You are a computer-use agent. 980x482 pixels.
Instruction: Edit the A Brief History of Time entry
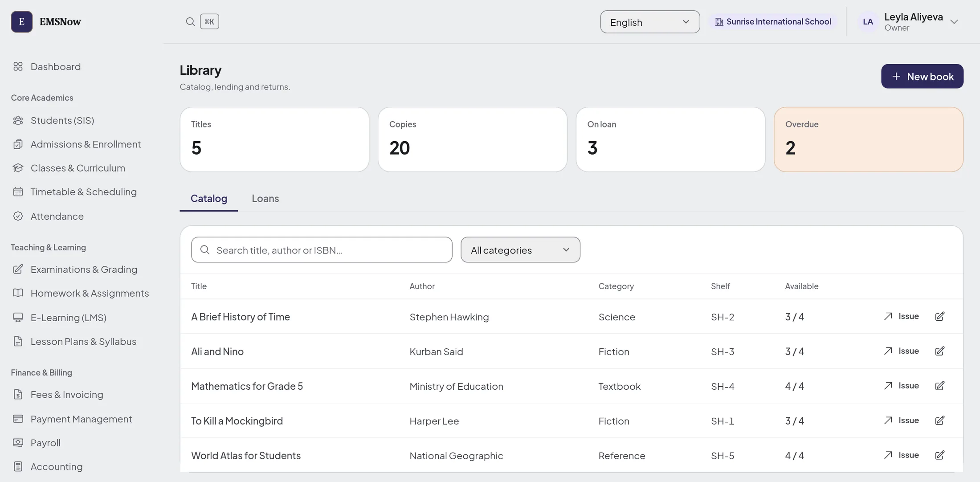pyautogui.click(x=940, y=316)
